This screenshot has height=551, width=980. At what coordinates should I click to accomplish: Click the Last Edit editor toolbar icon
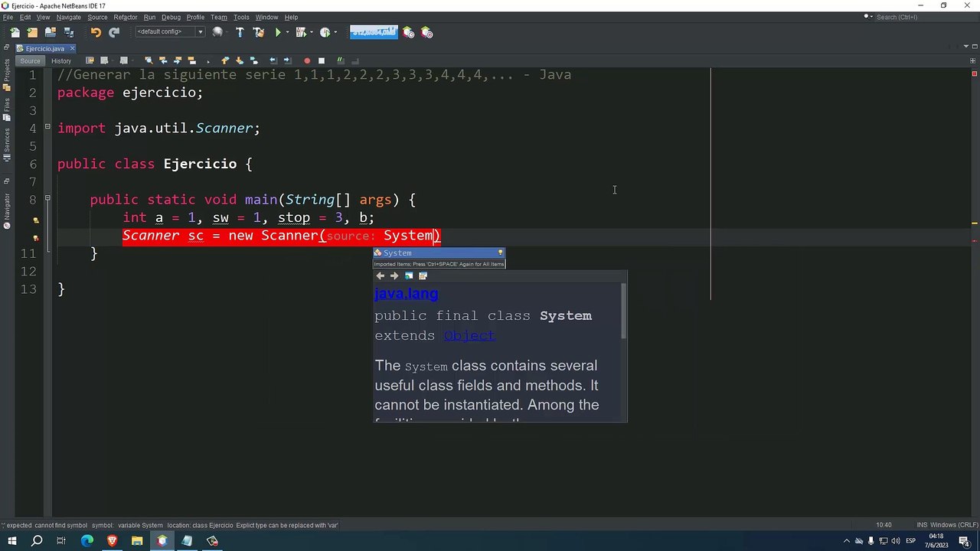pyautogui.click(x=90, y=60)
